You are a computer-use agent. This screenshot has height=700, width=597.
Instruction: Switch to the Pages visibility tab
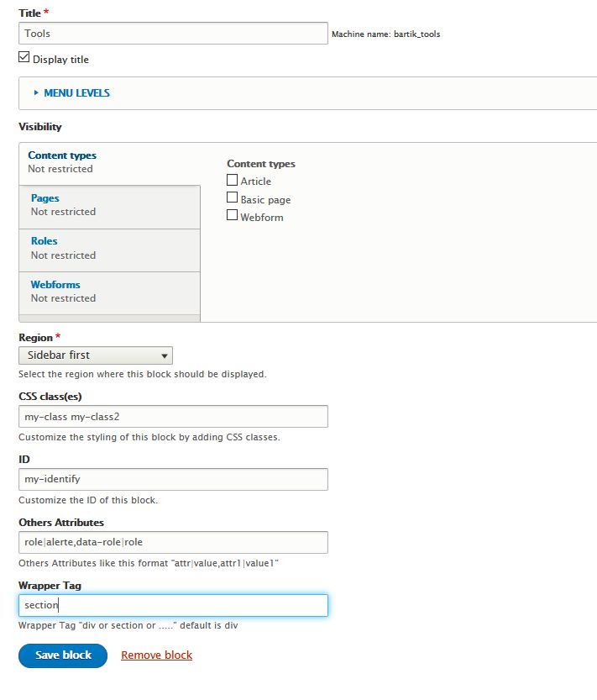click(110, 207)
